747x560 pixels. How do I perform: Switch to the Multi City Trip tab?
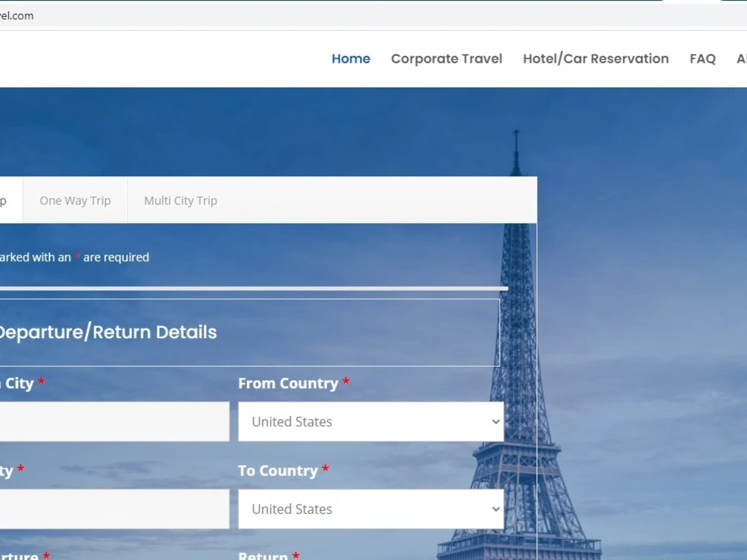(181, 200)
